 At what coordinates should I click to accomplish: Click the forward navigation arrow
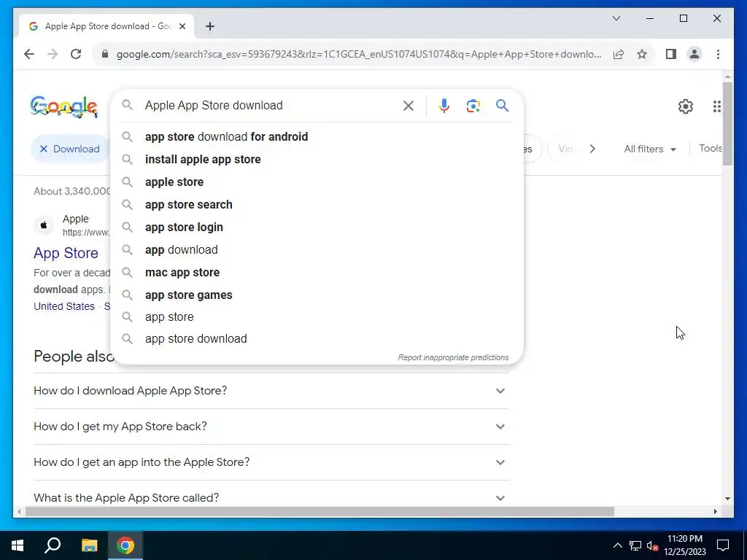tap(53, 54)
